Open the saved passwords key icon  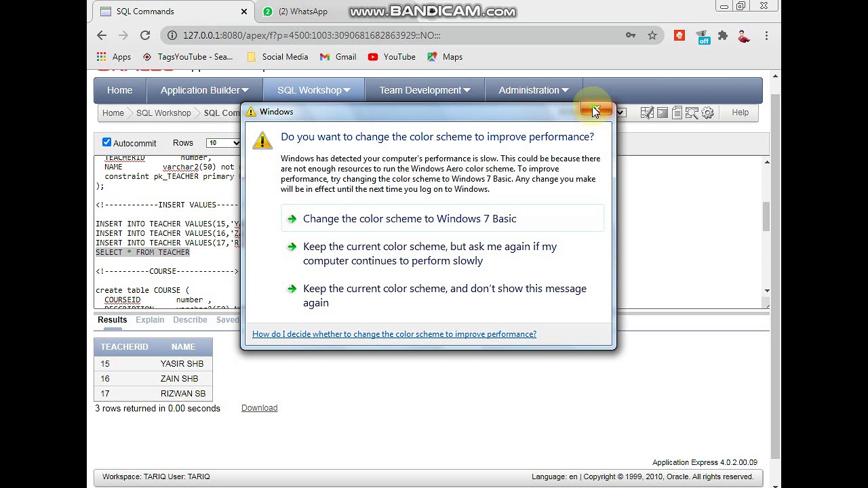point(631,35)
